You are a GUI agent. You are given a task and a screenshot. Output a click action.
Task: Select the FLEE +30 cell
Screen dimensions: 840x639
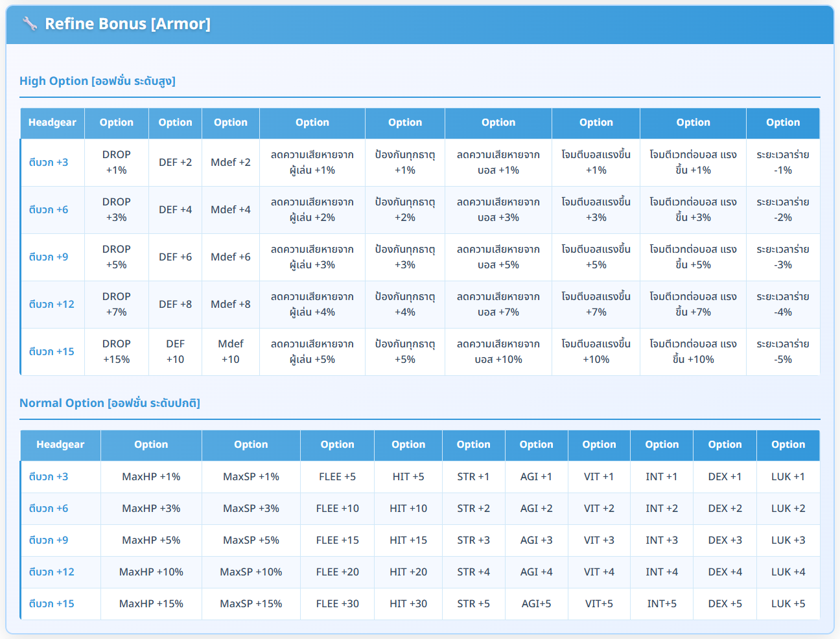pos(337,604)
